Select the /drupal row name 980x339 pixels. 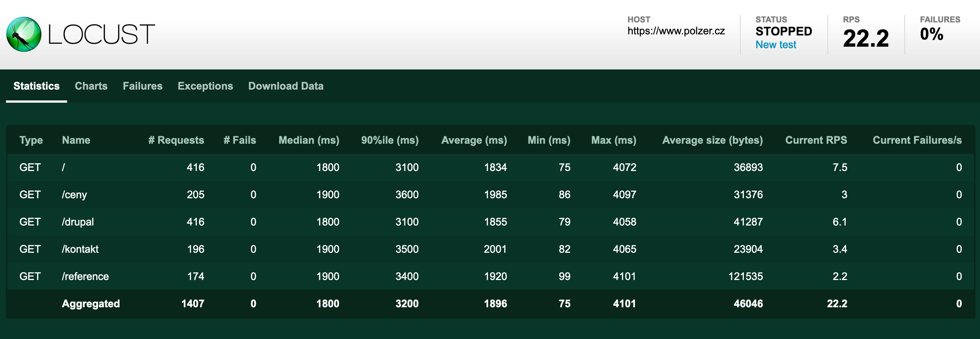(78, 222)
